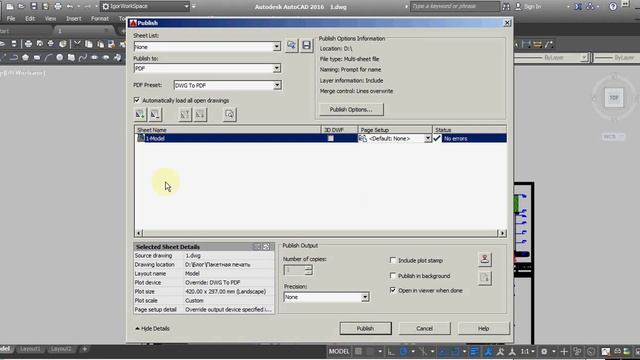Image resolution: width=640 pixels, height=360 pixels.
Task: Click the search binoculars icon
Action: [x=506, y=7]
